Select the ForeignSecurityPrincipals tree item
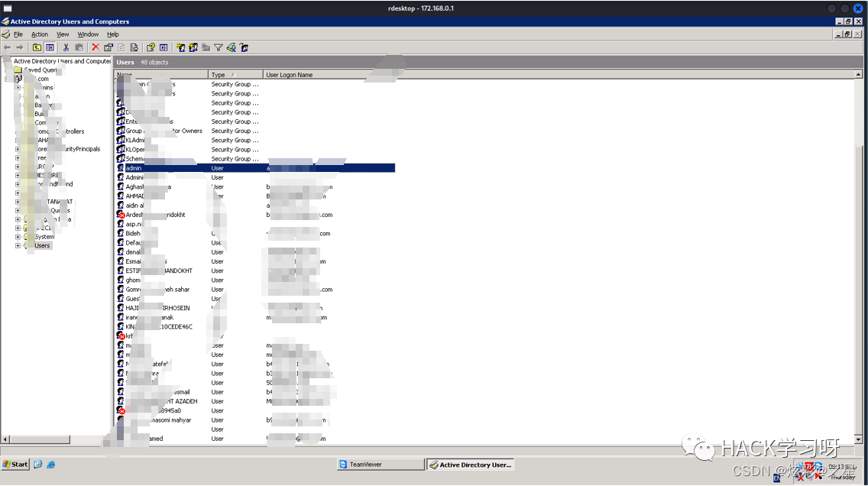868x486 pixels. (69, 149)
